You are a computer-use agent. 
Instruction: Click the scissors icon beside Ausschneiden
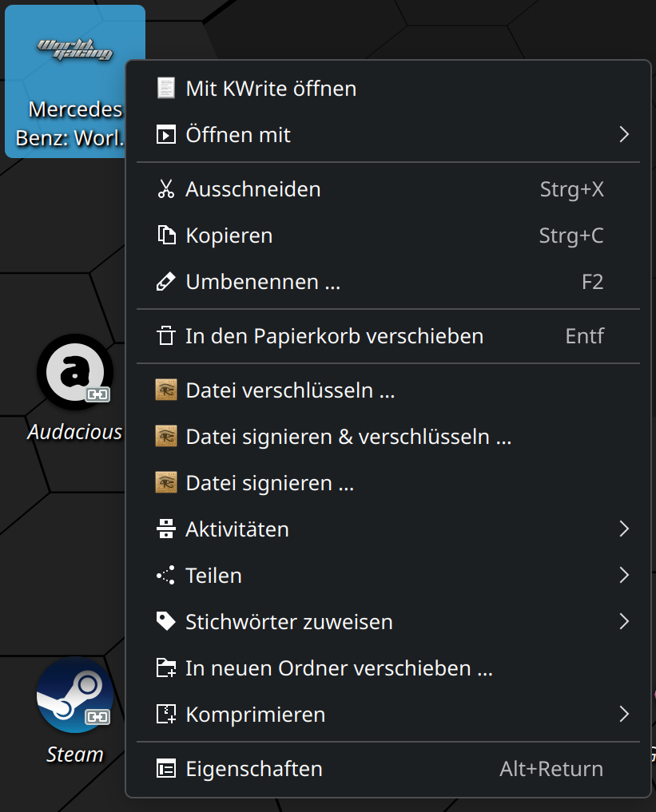[x=166, y=189]
